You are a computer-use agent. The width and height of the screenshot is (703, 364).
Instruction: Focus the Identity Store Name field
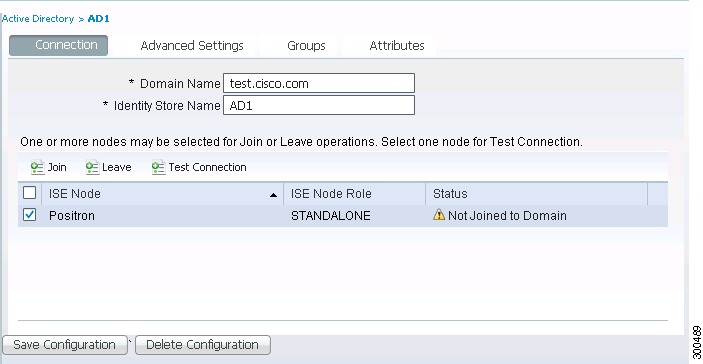click(319, 105)
